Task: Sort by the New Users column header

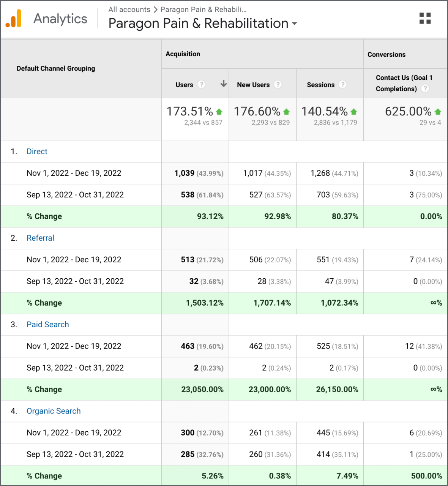Action: [x=253, y=85]
